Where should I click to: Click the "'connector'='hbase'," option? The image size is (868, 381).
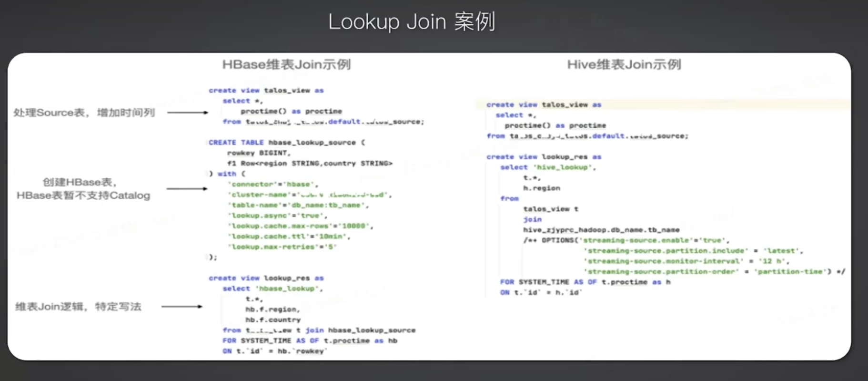click(273, 184)
